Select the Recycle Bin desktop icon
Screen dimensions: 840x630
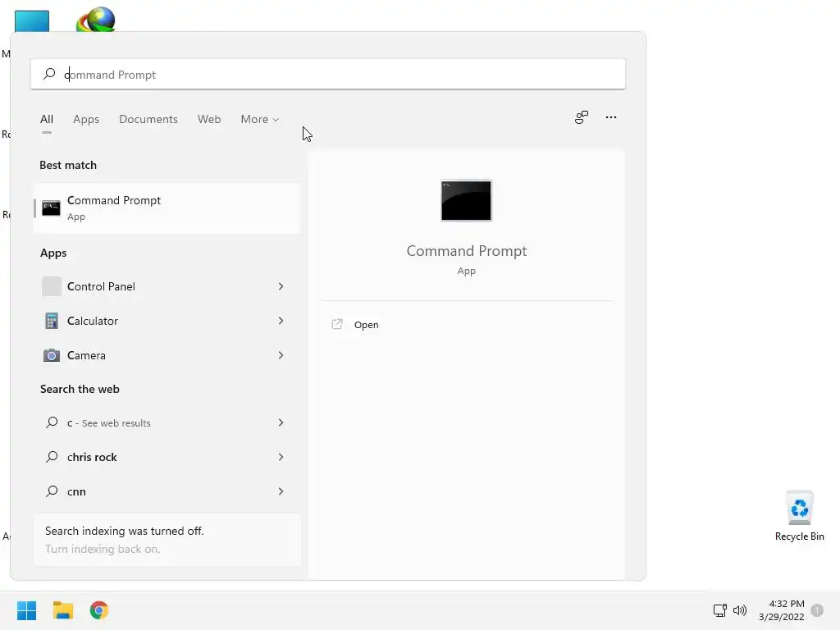[799, 515]
